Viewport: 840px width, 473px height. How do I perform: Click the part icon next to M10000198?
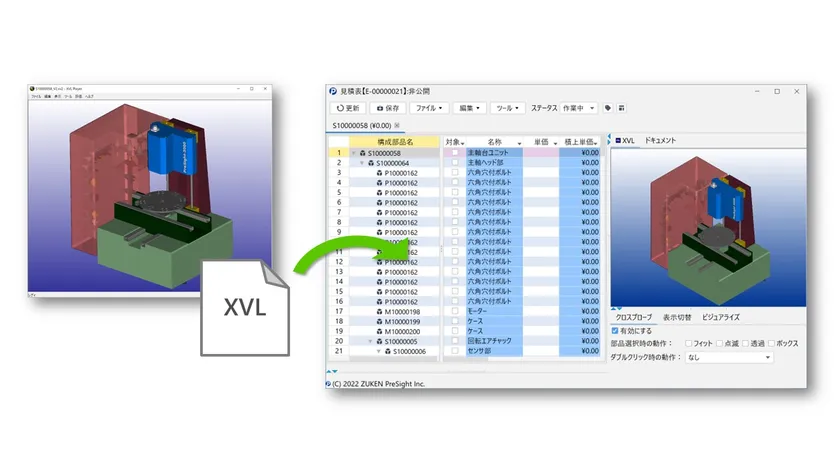[x=379, y=311]
